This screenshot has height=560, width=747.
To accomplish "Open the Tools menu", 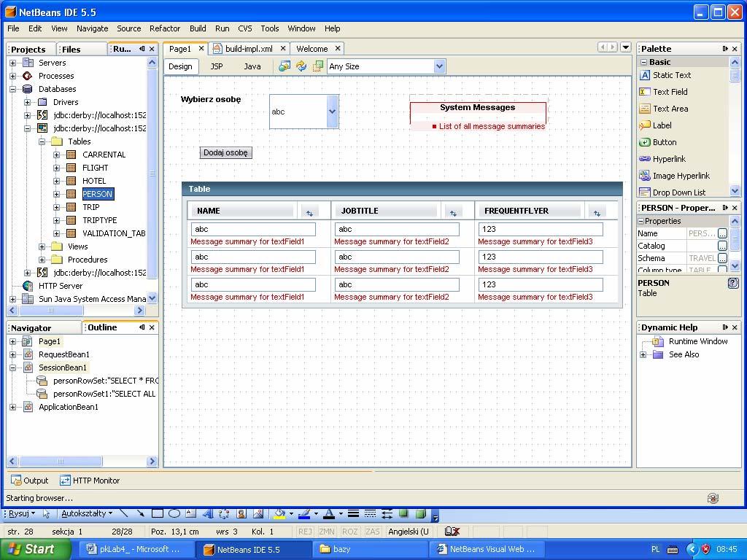I will point(270,28).
